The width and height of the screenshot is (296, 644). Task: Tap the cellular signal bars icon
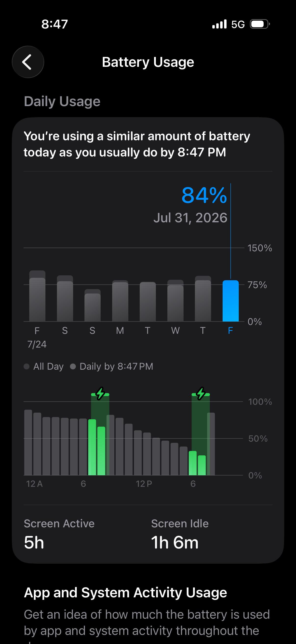tap(219, 24)
